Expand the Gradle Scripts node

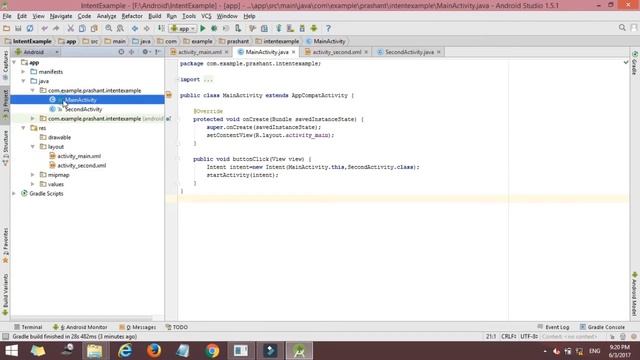pyautogui.click(x=15, y=193)
